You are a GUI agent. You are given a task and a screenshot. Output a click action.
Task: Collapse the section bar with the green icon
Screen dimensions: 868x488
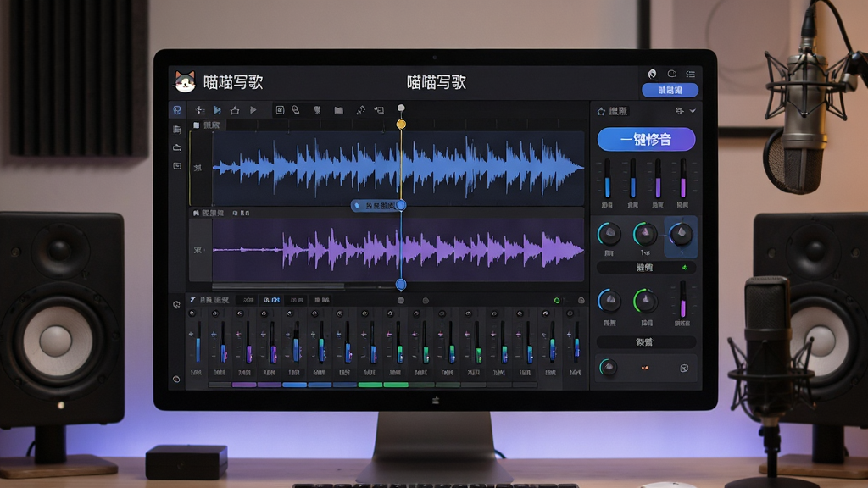(646, 268)
